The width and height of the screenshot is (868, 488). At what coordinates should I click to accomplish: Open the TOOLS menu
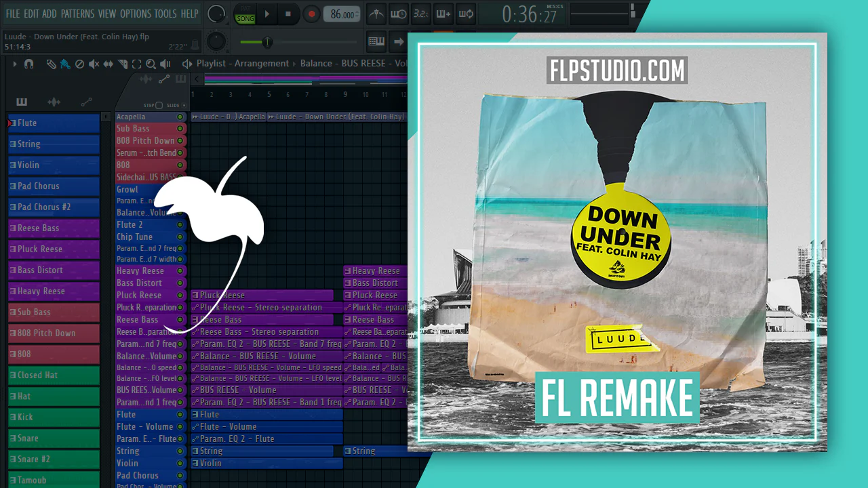coord(165,14)
